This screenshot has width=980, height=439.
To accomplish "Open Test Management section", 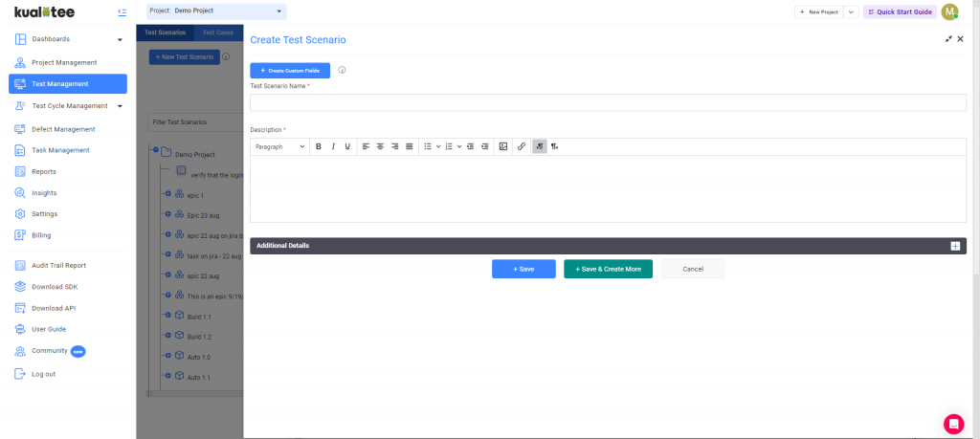I will tap(68, 83).
